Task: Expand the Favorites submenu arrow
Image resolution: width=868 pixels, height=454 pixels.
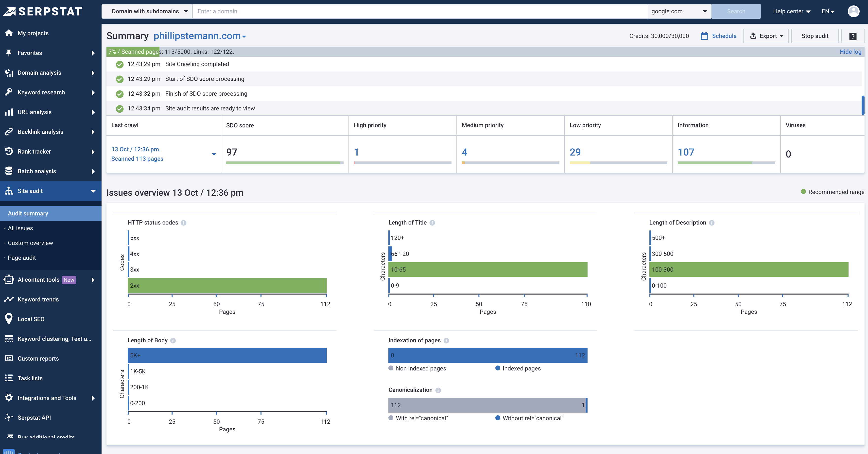Action: (x=93, y=53)
